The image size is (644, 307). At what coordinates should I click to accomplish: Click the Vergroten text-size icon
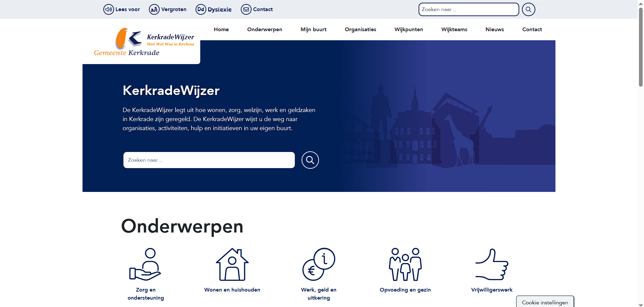click(154, 9)
